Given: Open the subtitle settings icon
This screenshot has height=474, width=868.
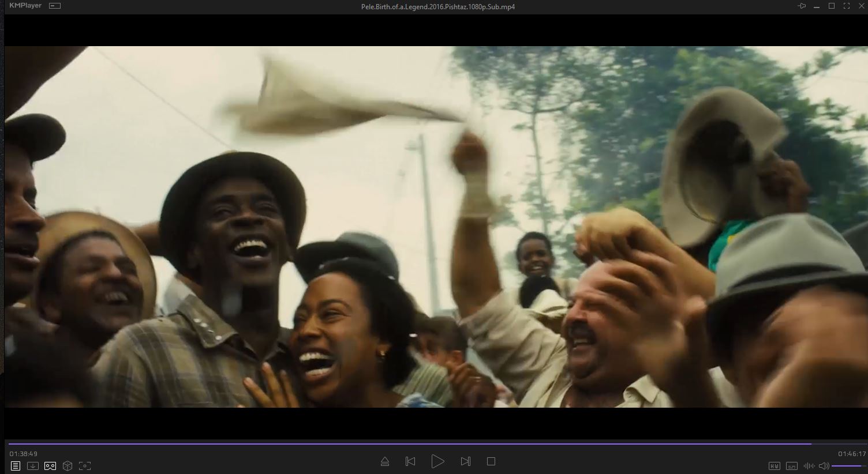Looking at the screenshot, I should 792,466.
